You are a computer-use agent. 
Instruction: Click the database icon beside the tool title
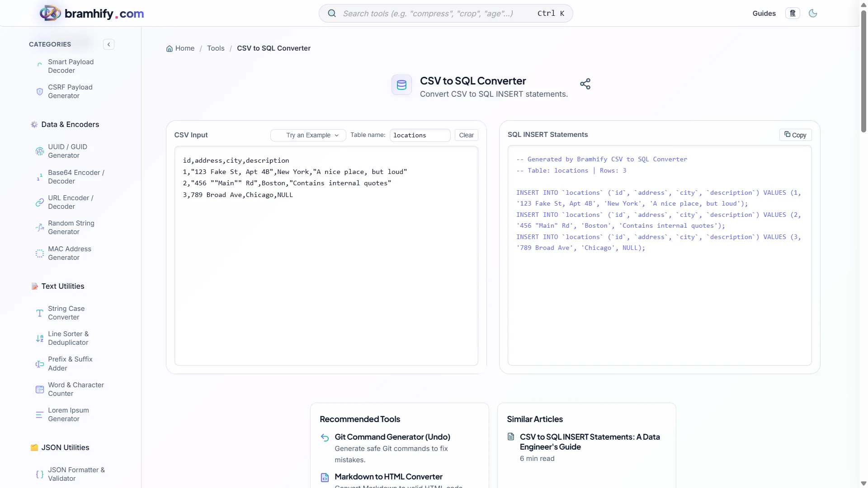[x=401, y=85]
